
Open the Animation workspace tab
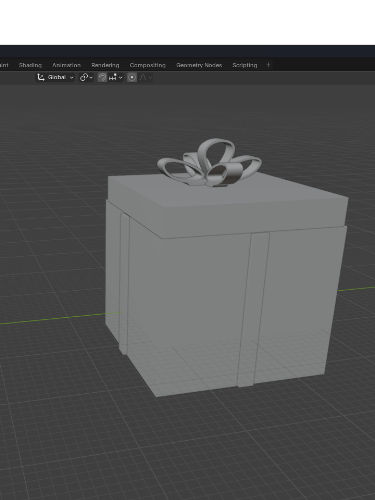click(66, 65)
